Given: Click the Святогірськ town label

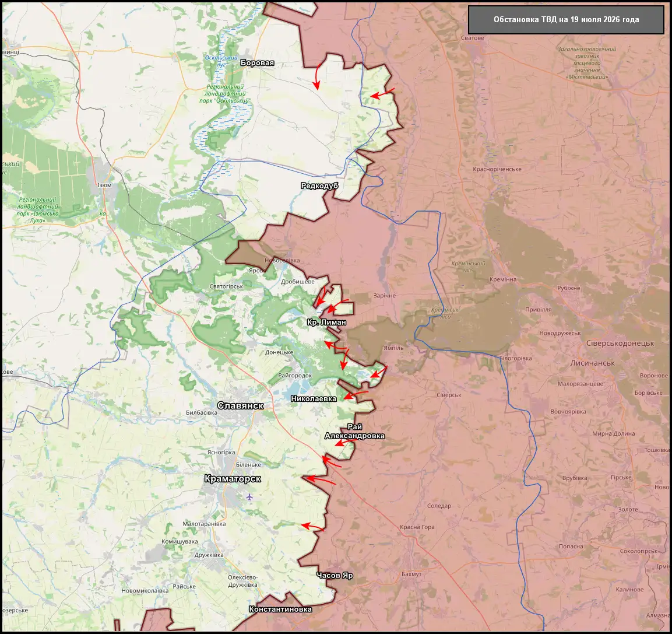Looking at the screenshot, I should [226, 286].
